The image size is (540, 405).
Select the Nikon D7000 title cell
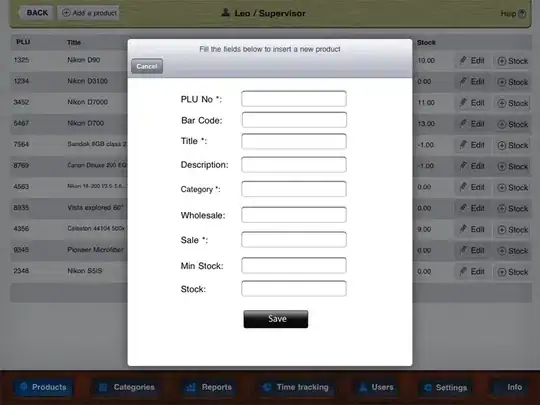(x=87, y=102)
